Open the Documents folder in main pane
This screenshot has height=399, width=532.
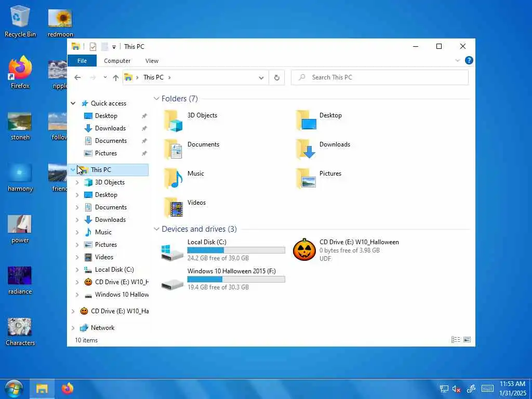174,149
